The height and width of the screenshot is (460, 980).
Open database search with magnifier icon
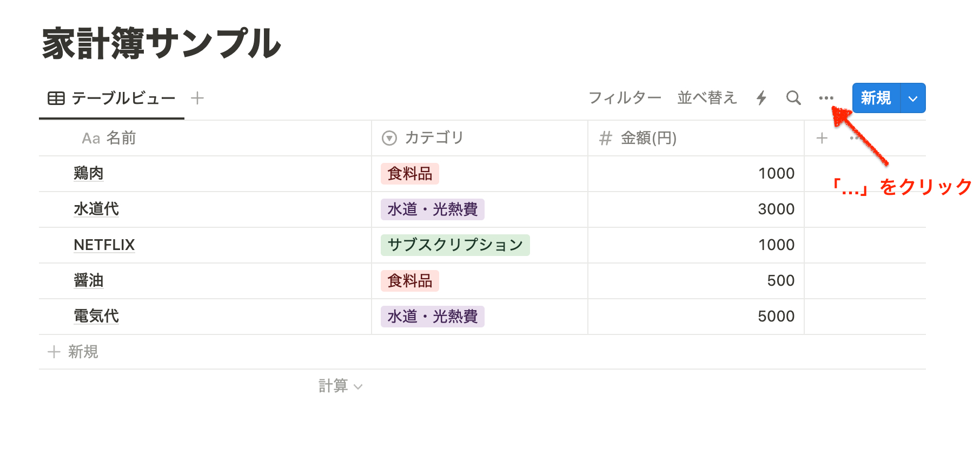[793, 98]
